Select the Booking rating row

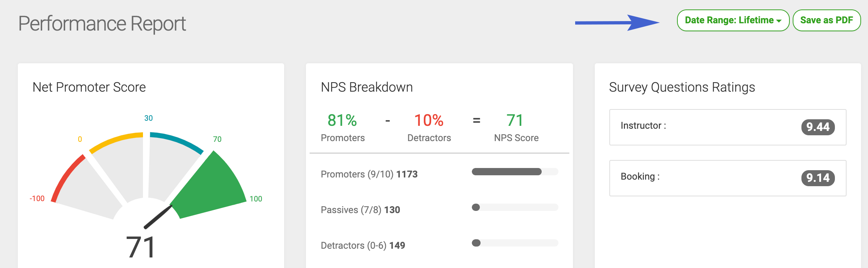pyautogui.click(x=728, y=178)
